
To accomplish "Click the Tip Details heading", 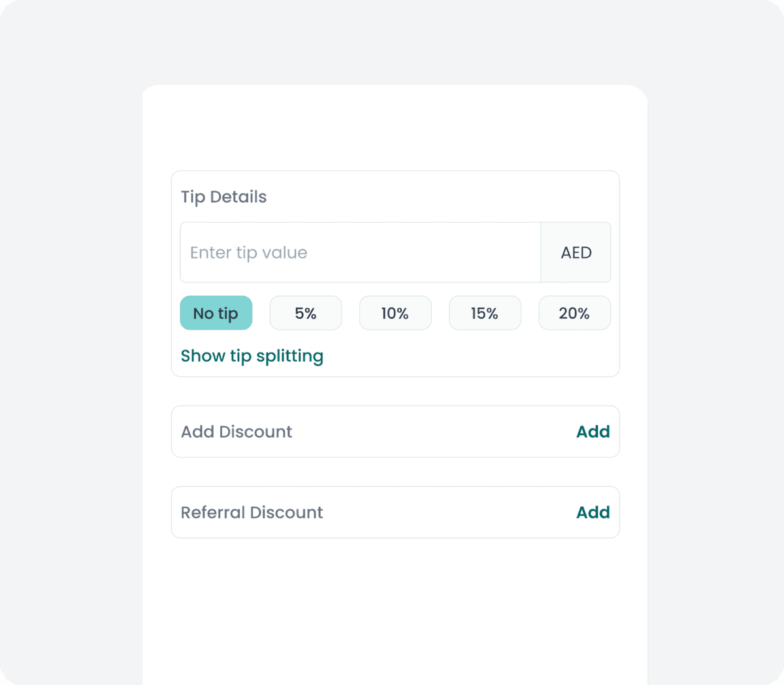I will point(223,197).
